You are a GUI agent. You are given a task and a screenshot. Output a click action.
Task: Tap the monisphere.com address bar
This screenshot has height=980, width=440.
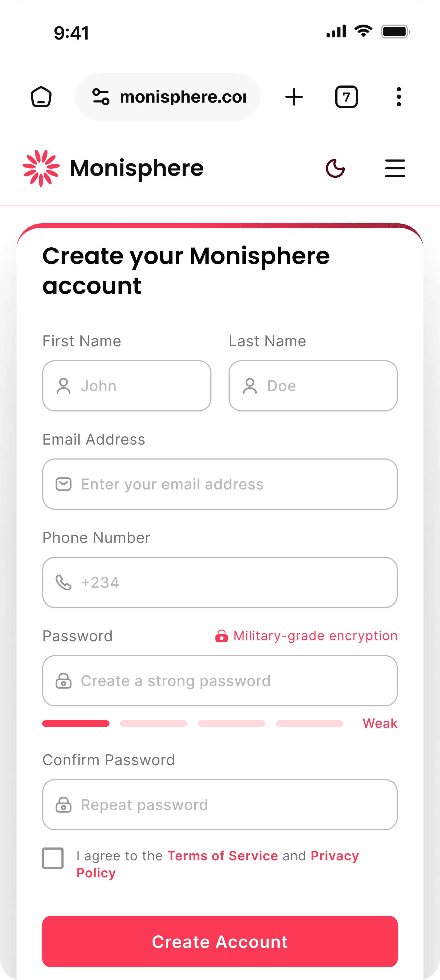click(x=183, y=97)
